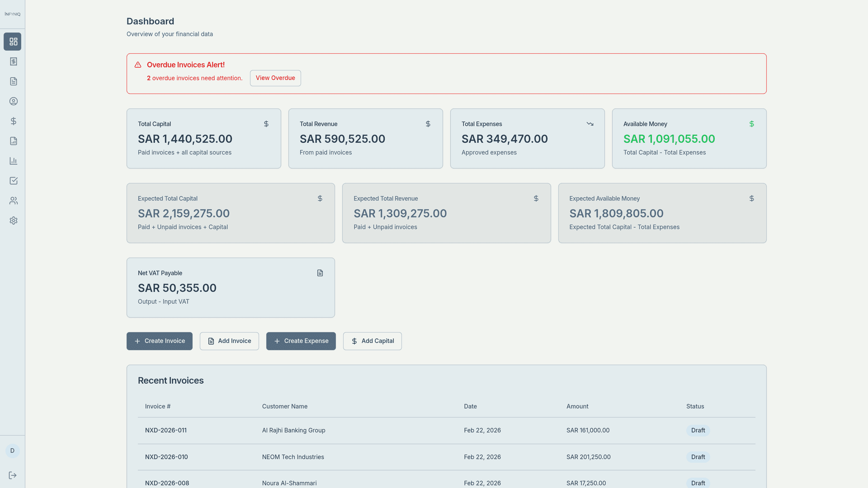Screen dimensions: 868x488
Task: Open analytics with the bar chart icon
Action: tap(13, 161)
